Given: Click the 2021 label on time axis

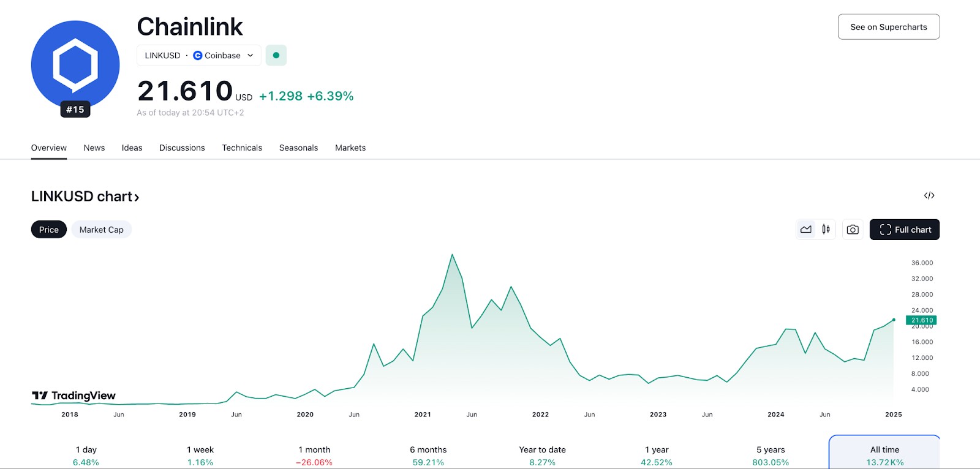Looking at the screenshot, I should [x=423, y=415].
